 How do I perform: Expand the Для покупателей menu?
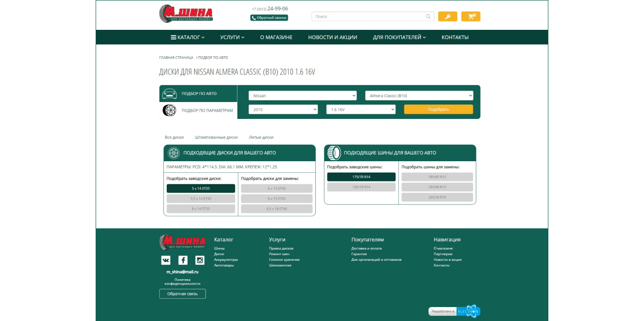point(399,37)
